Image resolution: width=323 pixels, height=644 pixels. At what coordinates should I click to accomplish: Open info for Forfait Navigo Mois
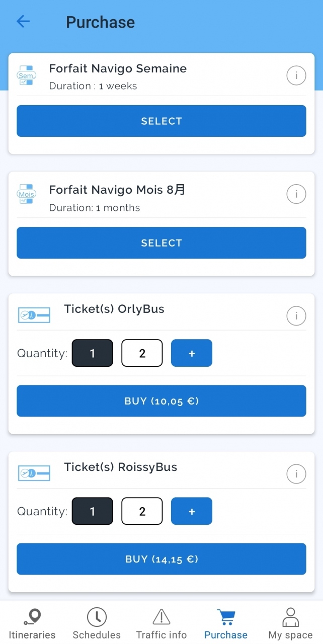296,194
